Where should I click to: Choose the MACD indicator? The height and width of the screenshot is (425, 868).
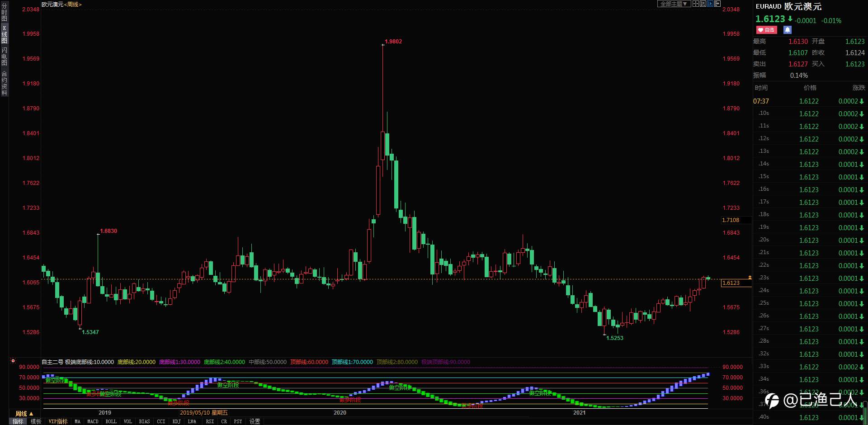pyautogui.click(x=93, y=421)
